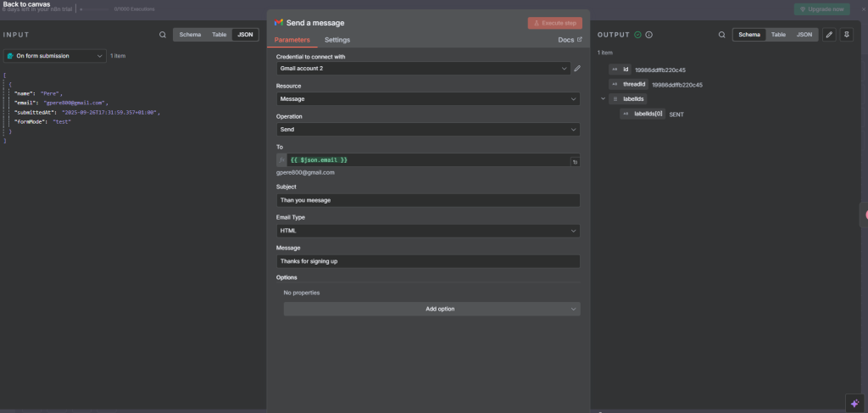Switch INPUT view to Schema
868x413 pixels.
(190, 35)
